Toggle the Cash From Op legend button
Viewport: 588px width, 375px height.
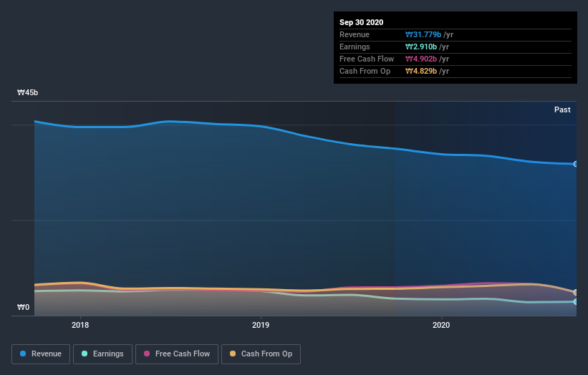tap(261, 354)
